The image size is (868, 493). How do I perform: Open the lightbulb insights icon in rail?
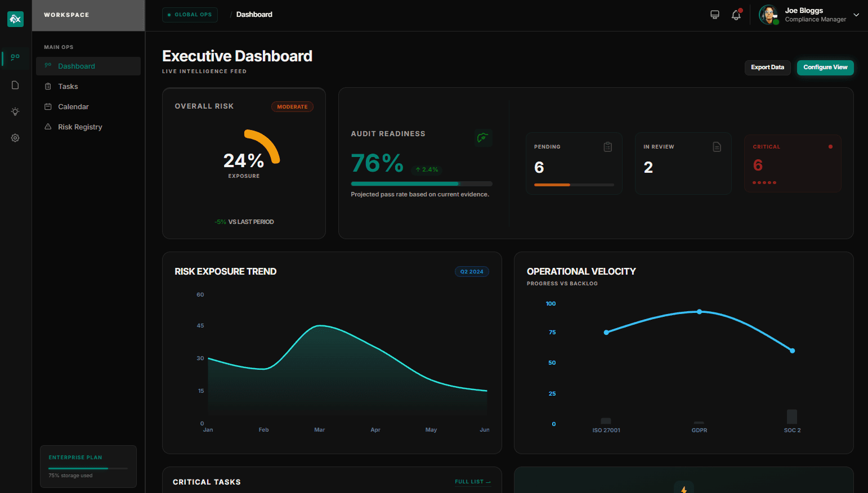click(15, 111)
